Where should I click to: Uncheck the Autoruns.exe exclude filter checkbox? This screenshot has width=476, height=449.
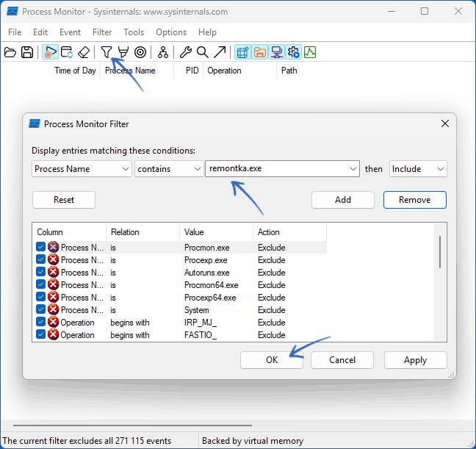[x=40, y=272]
